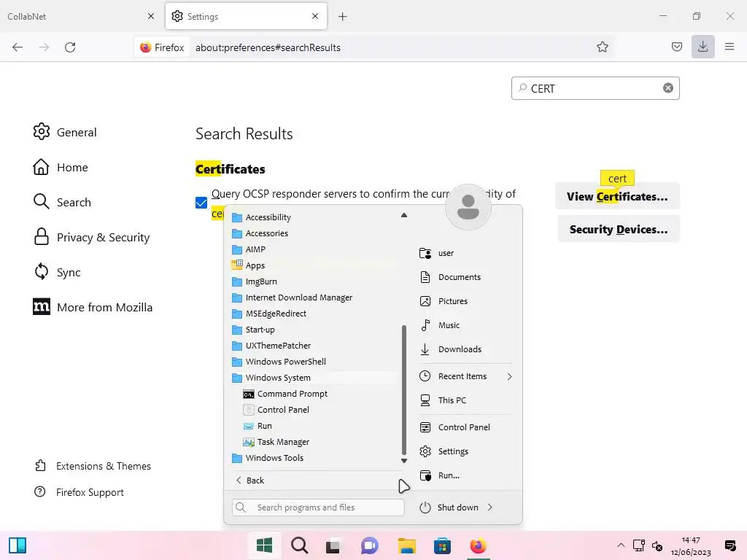747x560 pixels.
Task: Open a new browser tab
Action: coord(343,17)
